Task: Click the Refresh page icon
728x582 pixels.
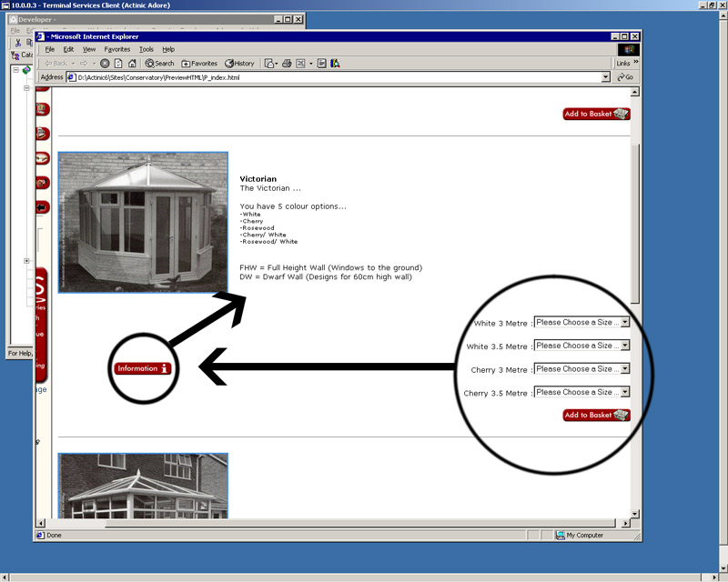Action: [118, 64]
